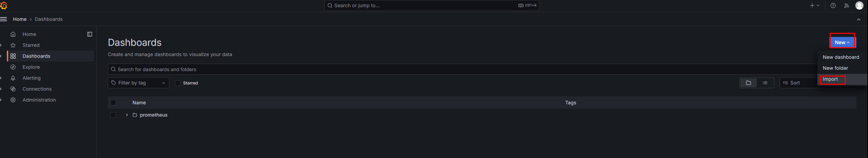Focus the Search for dashboards and folders field

tap(463, 69)
